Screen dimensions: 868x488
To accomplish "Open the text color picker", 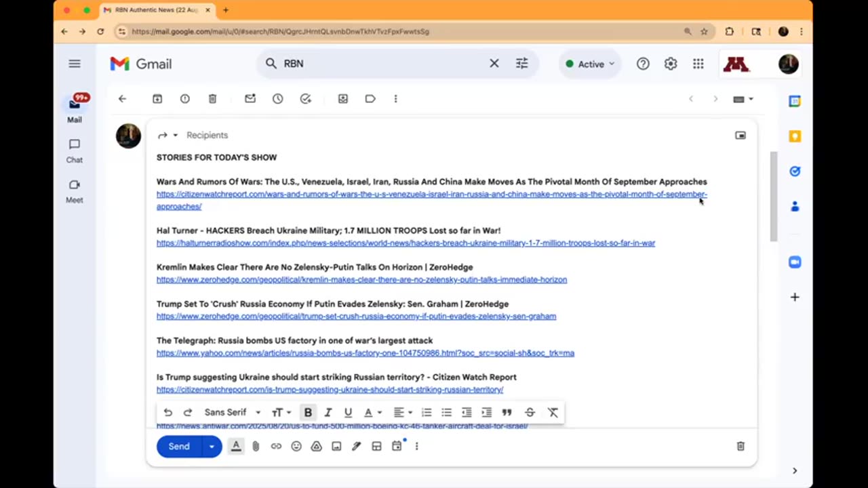I will [373, 412].
